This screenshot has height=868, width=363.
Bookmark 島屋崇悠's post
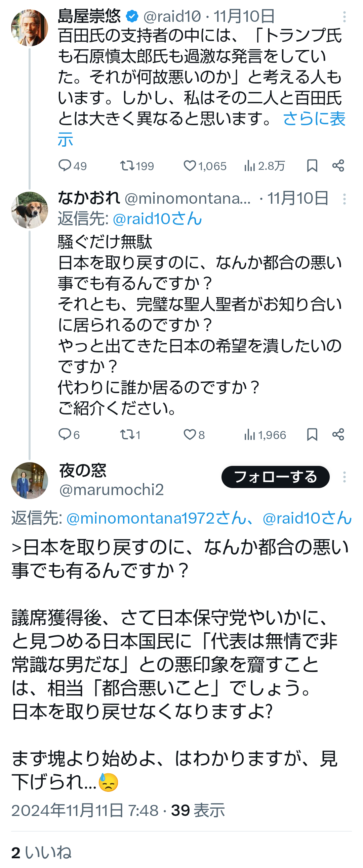[312, 166]
